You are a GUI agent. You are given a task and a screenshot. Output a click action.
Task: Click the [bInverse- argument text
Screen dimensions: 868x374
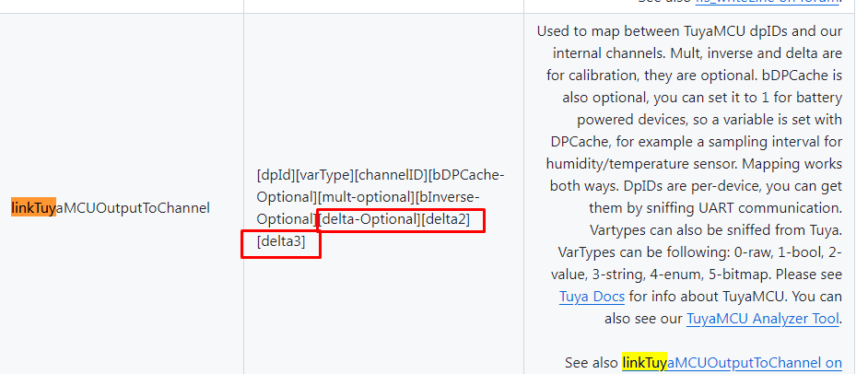[447, 197]
